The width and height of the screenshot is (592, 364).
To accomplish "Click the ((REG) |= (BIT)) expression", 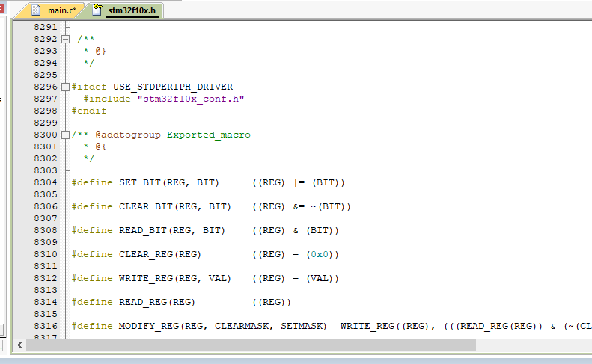I will (x=299, y=182).
